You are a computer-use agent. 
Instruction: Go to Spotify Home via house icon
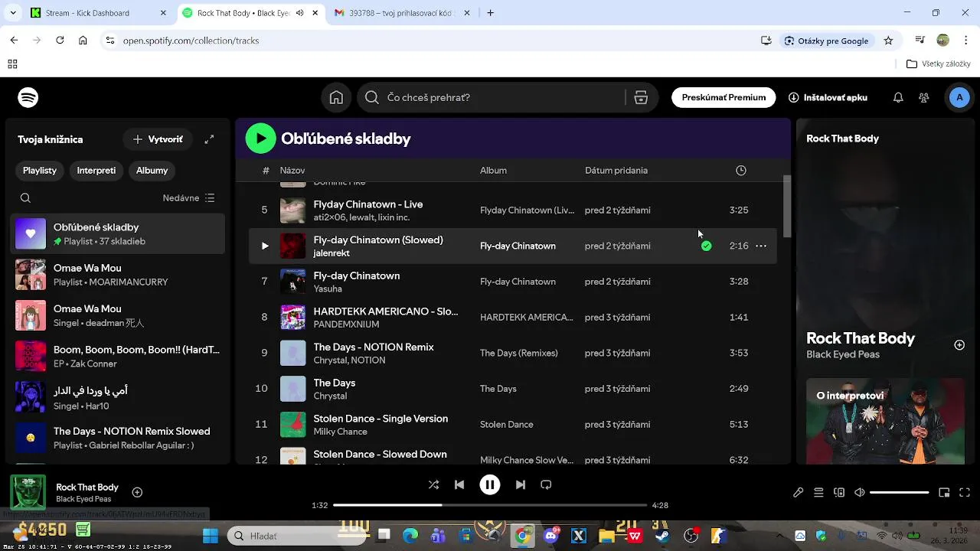336,97
